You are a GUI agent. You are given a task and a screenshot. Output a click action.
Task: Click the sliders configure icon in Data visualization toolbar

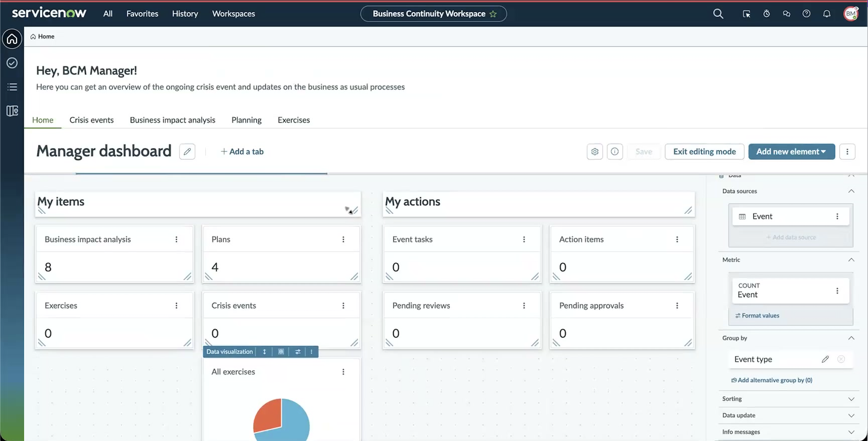(x=298, y=352)
